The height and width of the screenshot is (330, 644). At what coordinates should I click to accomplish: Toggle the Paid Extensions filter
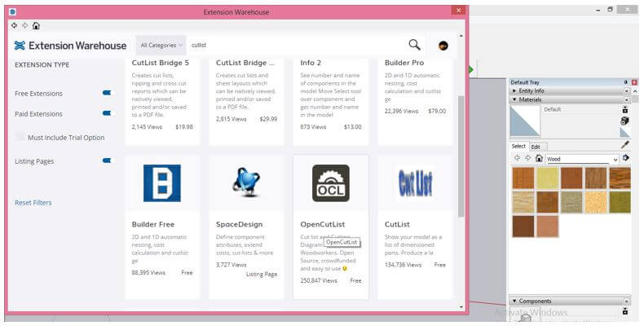(107, 113)
